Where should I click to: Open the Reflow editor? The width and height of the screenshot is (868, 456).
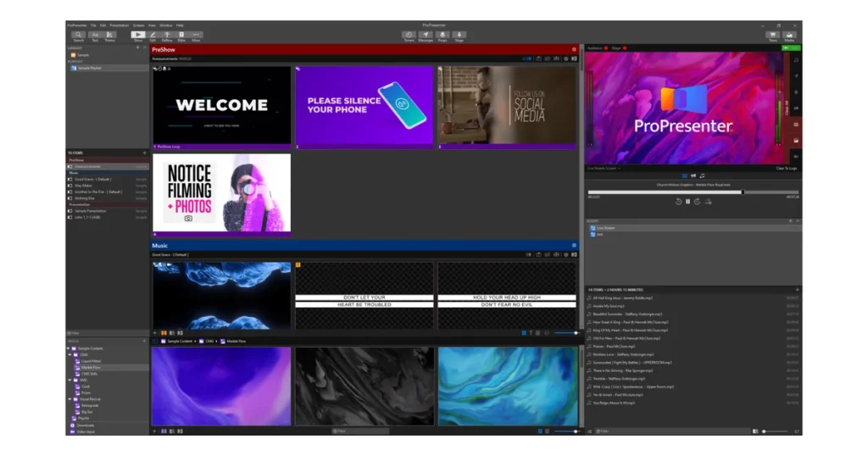pos(167,36)
